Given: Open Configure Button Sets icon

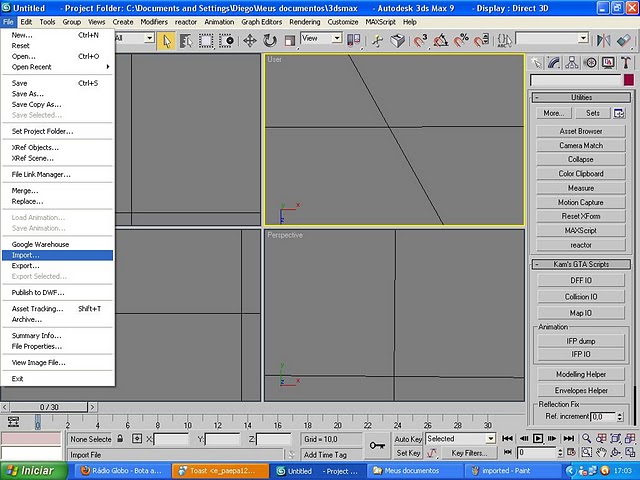Looking at the screenshot, I should [619, 113].
